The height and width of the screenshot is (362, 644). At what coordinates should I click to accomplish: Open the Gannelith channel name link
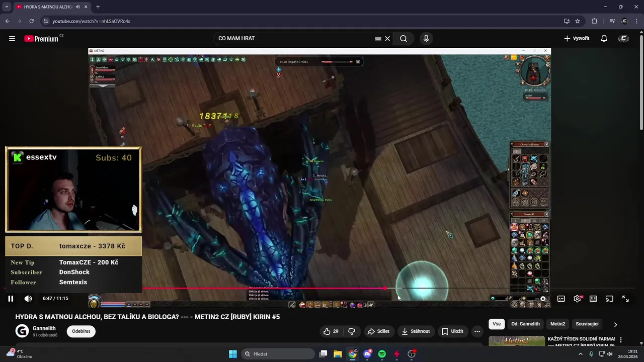[x=44, y=328]
